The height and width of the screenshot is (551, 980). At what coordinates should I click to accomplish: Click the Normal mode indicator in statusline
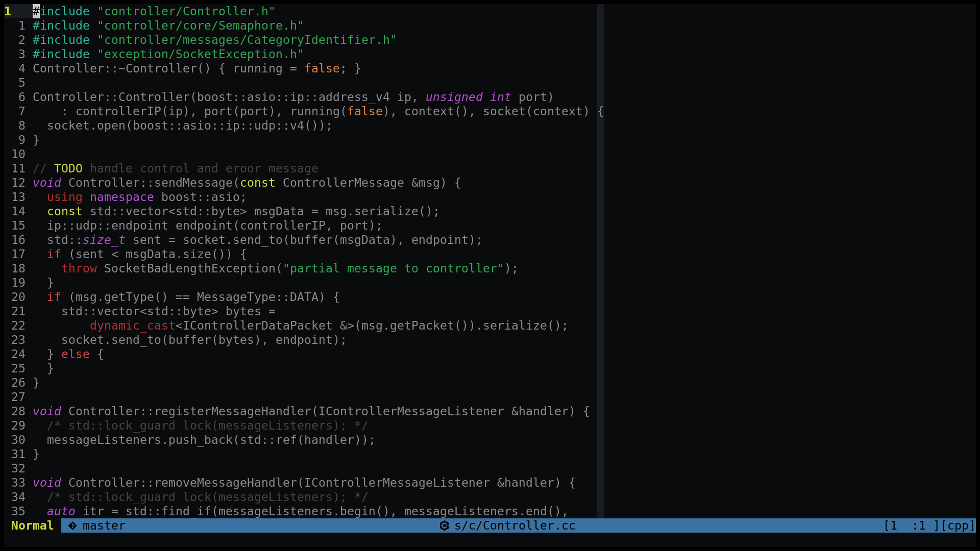point(32,525)
